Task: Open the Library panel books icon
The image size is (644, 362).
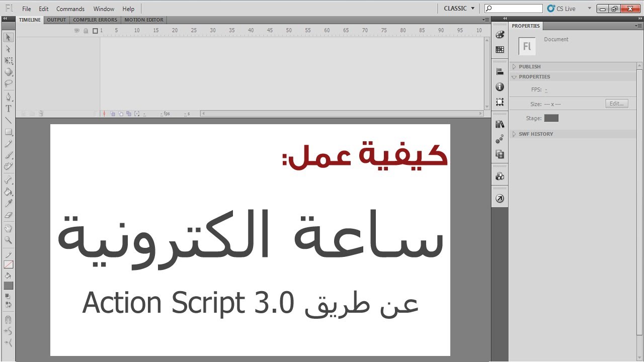Action: pos(500,124)
